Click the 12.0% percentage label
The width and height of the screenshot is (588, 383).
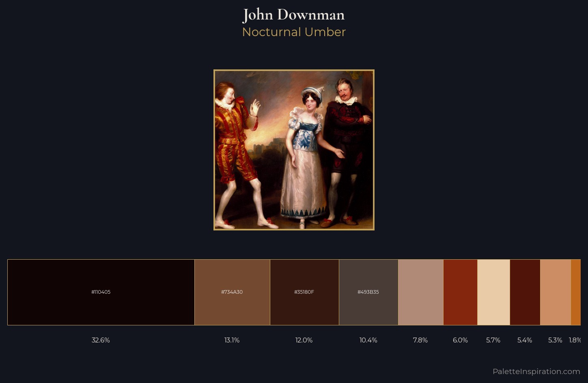point(304,340)
